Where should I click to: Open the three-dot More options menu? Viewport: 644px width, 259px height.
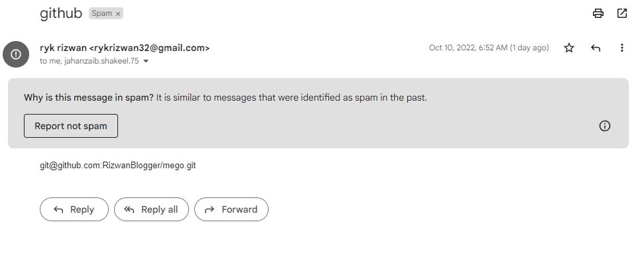point(622,48)
